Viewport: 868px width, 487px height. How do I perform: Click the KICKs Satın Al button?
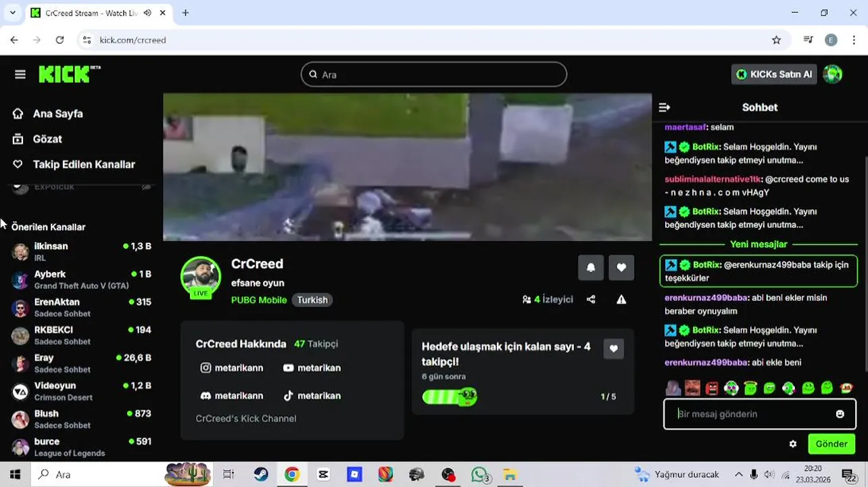[x=774, y=74]
